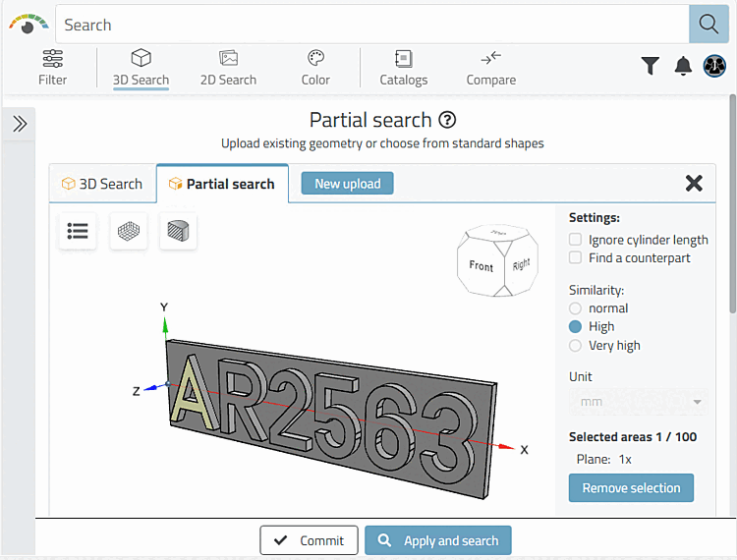
Task: Open the Compare tool
Action: pos(491,68)
